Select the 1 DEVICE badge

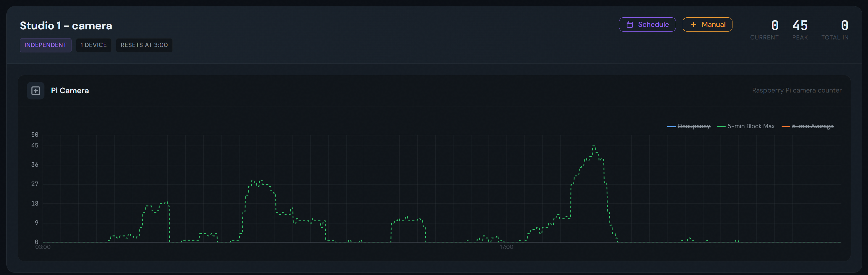coord(93,45)
